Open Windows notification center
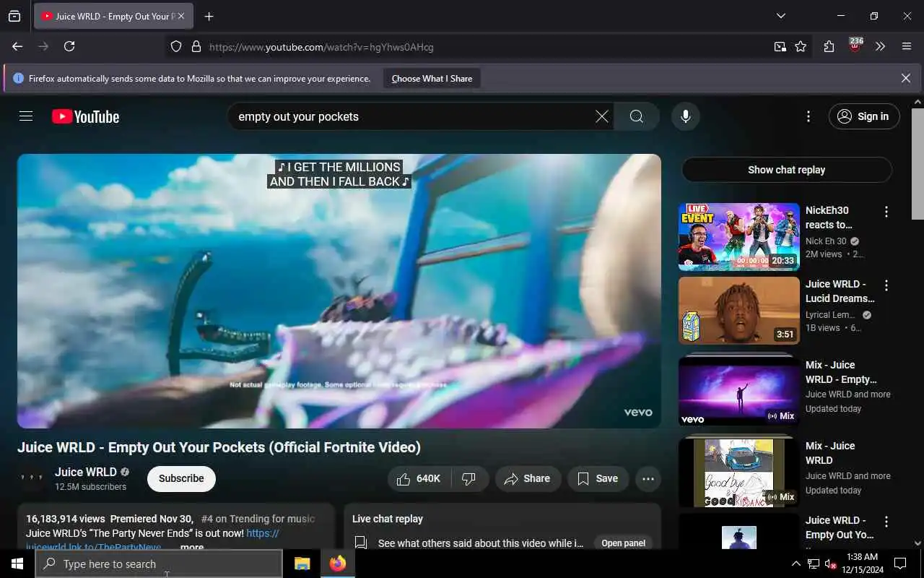 tap(900, 564)
